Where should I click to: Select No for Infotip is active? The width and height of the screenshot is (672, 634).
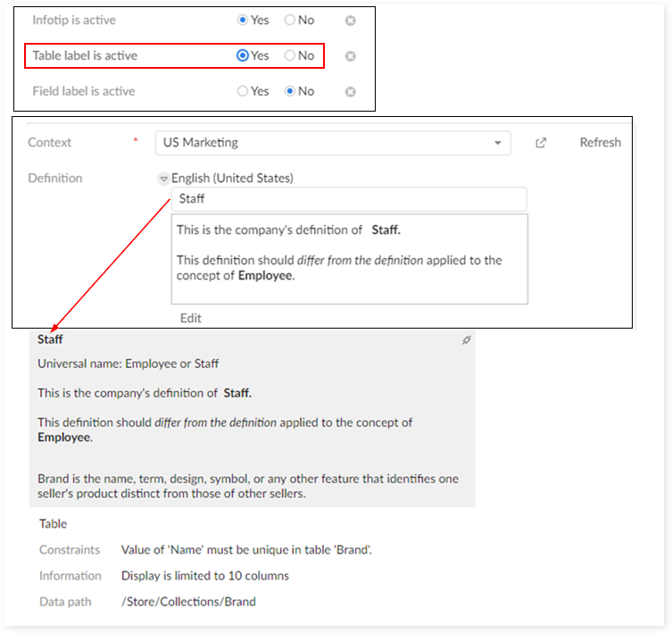[290, 21]
